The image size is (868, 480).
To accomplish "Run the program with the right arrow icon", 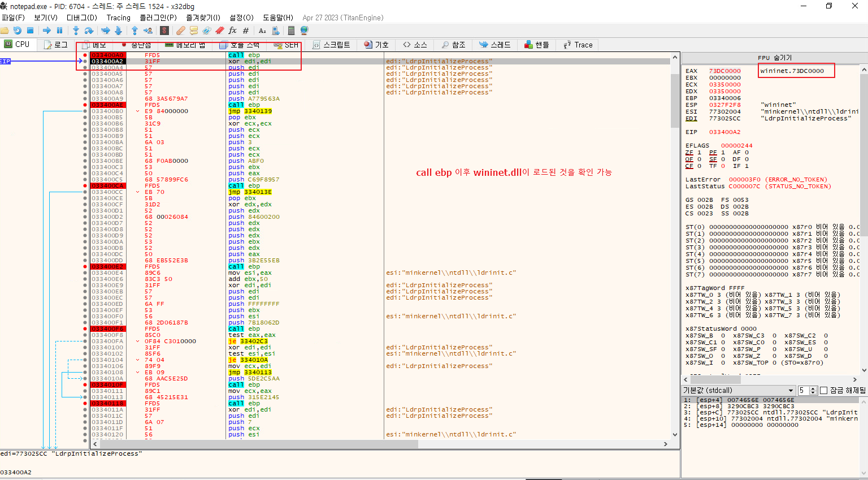I will click(x=47, y=31).
